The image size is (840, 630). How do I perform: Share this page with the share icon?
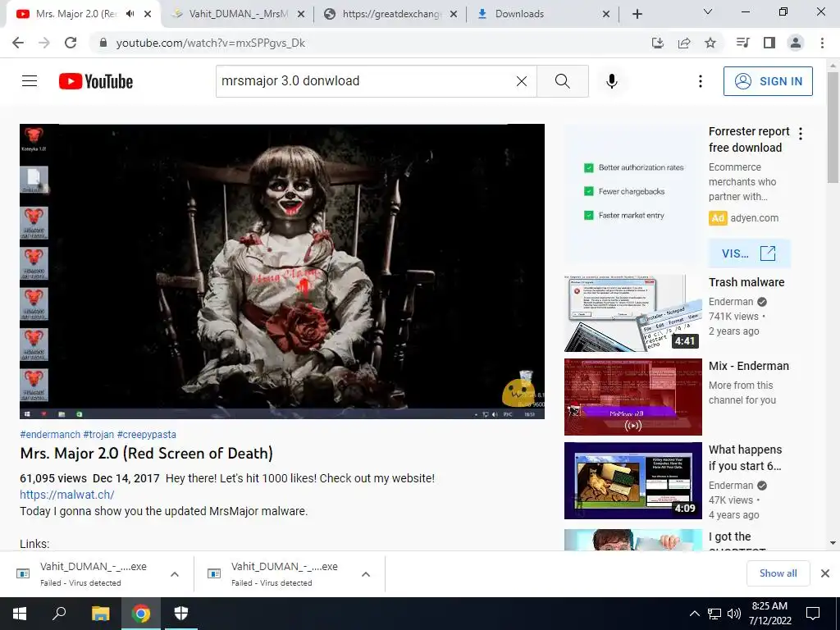(684, 43)
